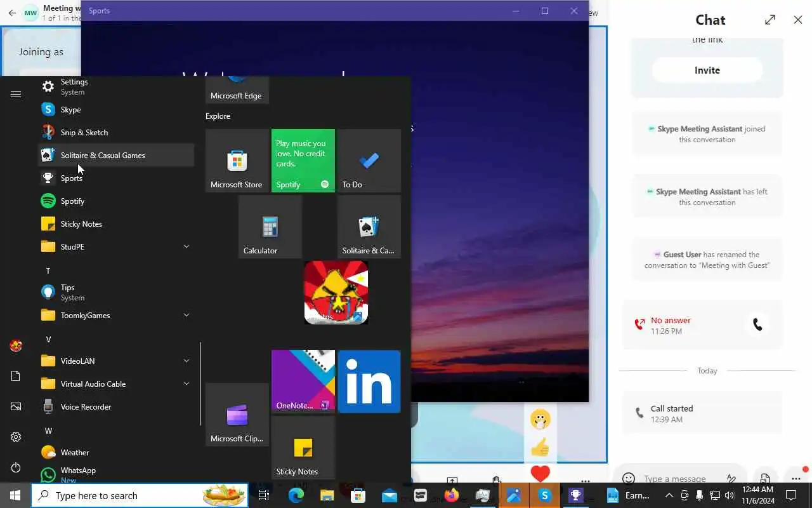
Task: Show hidden system tray icons
Action: click(669, 495)
